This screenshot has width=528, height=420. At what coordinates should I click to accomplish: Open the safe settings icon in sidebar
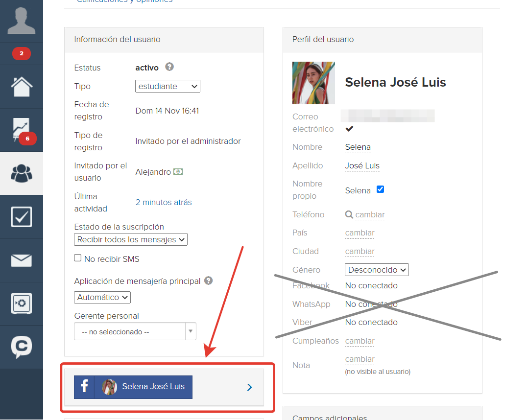22,303
